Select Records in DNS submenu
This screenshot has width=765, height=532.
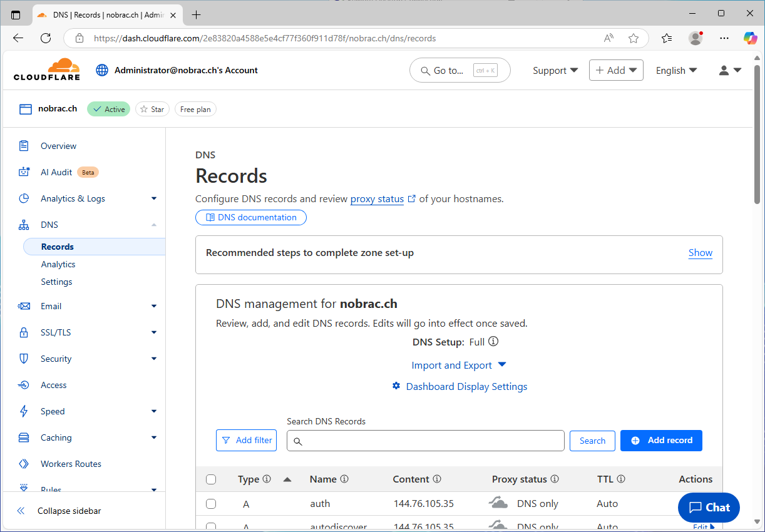coord(94,247)
